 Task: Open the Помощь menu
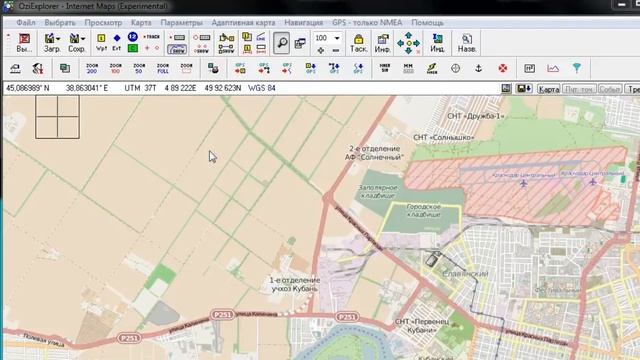point(427,22)
